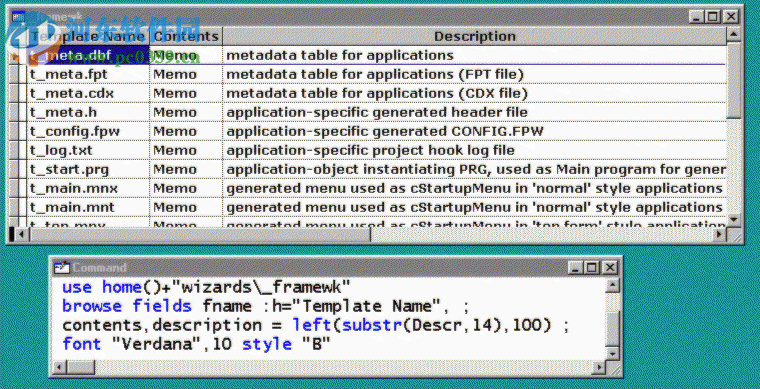Viewport: 760px width, 389px height.
Task: Click horizontal scrollbar right arrow in browse window
Action: [x=719, y=235]
